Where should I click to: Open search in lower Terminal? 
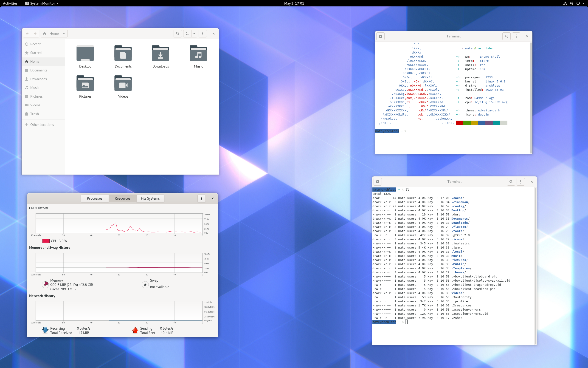point(511,181)
